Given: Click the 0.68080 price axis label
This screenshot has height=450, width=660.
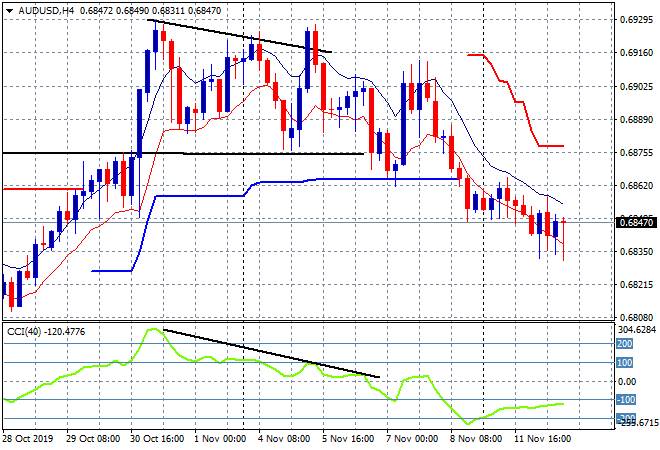Looking at the screenshot, I should [x=637, y=317].
